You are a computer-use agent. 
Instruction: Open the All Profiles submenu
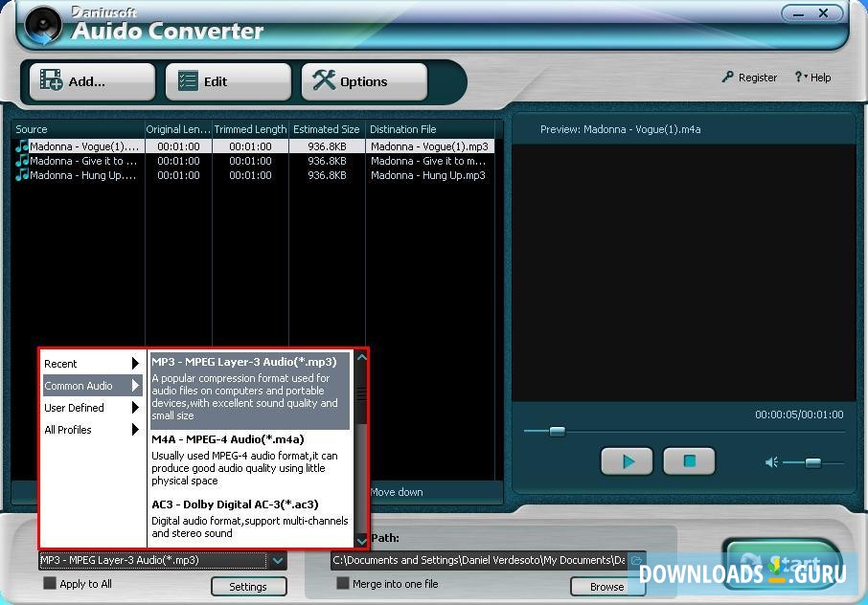click(x=92, y=430)
